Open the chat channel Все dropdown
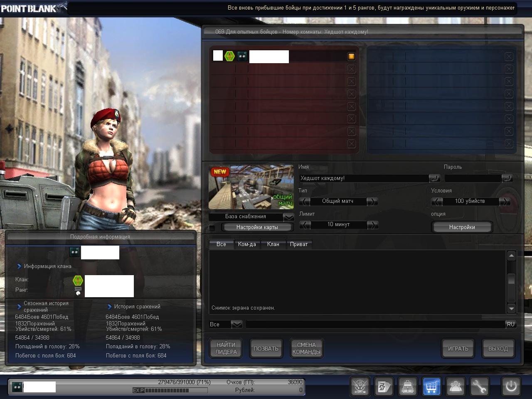Screen dimensions: 532x399 tap(236, 324)
